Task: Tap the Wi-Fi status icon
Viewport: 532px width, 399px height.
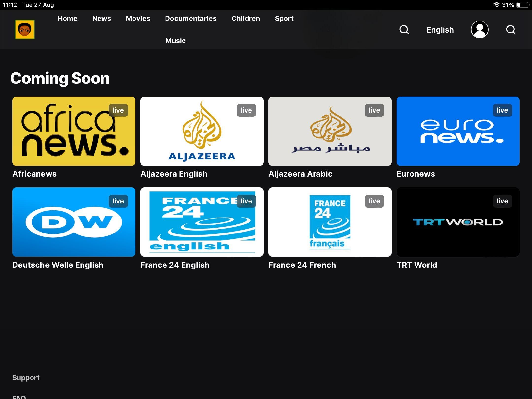Action: (x=496, y=5)
